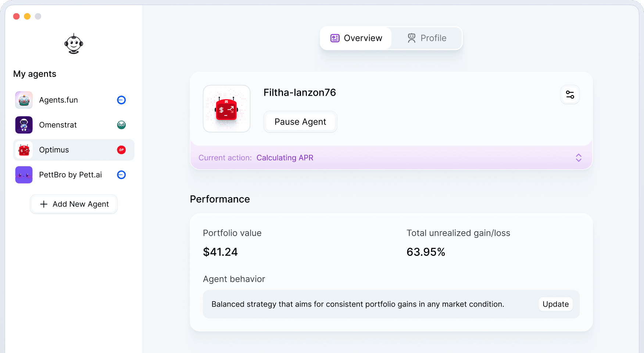Select Optimus in My agents list

(54, 150)
